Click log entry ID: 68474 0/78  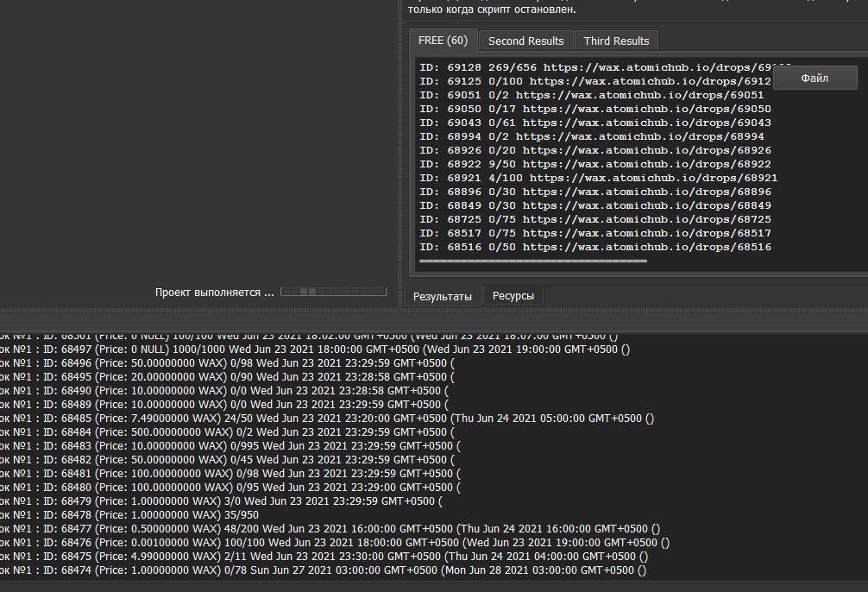[x=324, y=570]
